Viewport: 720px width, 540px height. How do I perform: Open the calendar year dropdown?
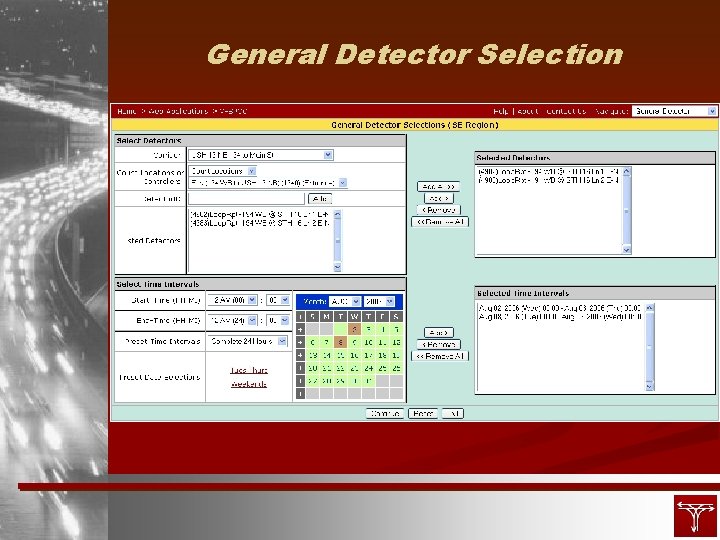click(379, 302)
